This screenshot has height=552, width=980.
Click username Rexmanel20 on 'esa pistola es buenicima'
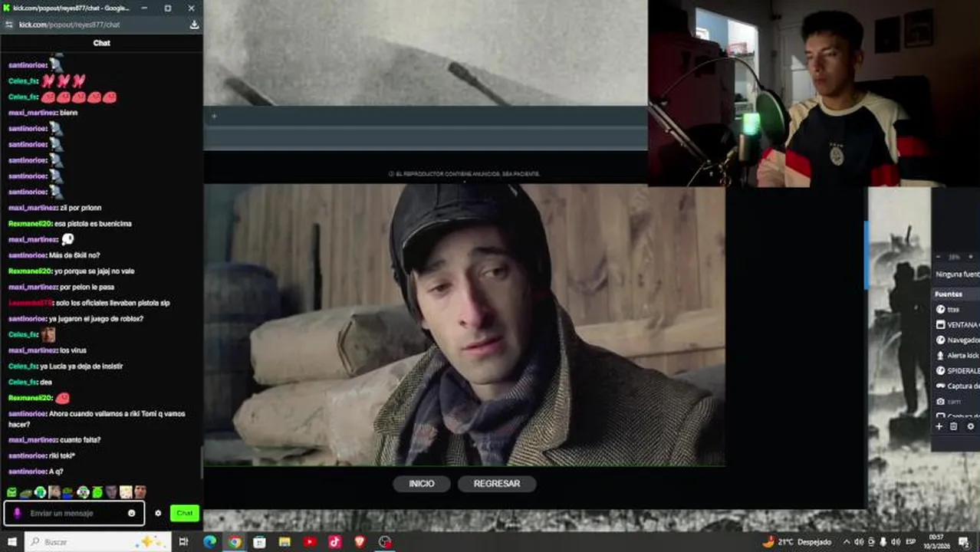point(30,223)
